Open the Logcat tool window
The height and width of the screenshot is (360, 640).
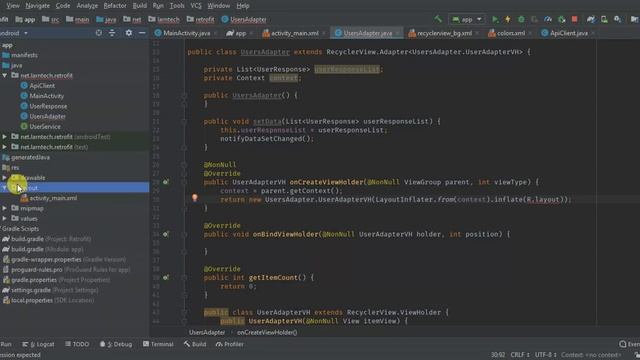point(38,344)
